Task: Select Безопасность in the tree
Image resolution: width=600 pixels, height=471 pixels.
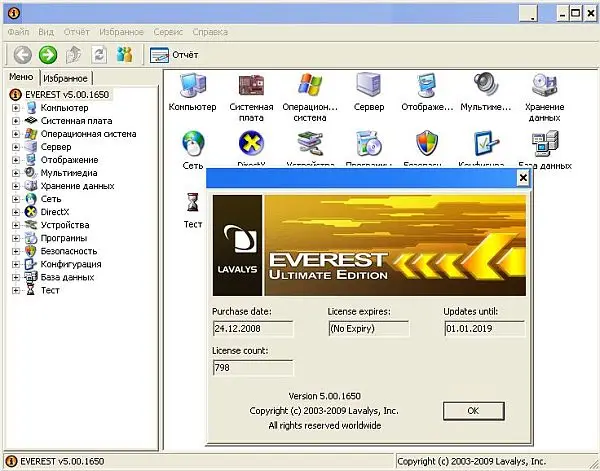Action: (69, 251)
